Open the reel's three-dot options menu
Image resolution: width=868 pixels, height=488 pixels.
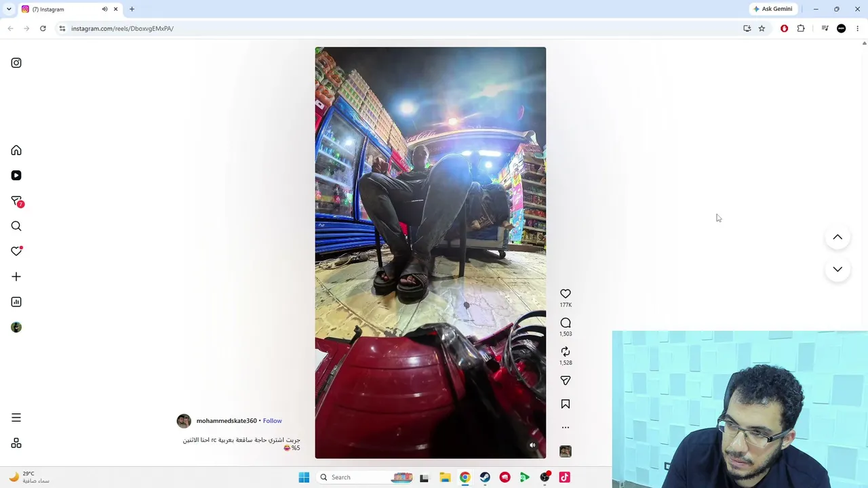(566, 428)
